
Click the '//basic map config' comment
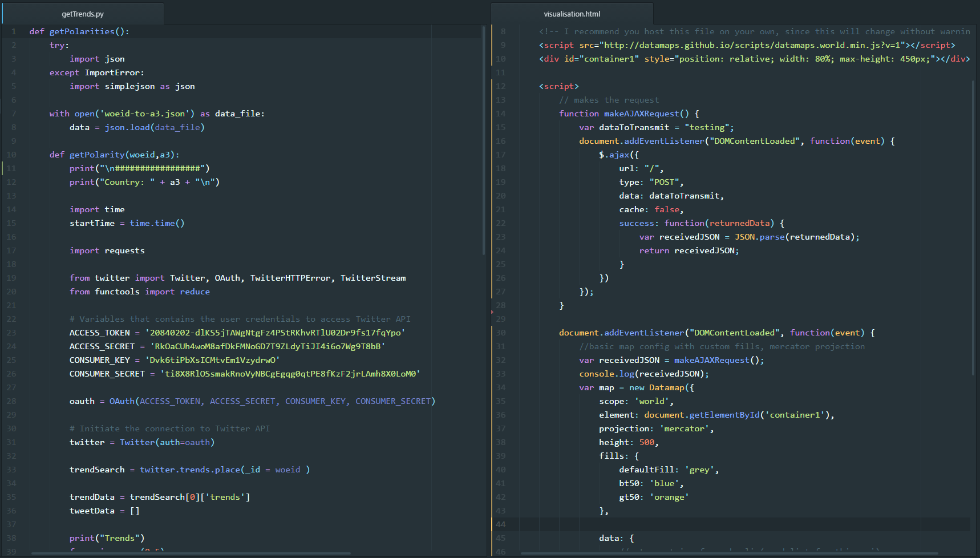pos(722,346)
